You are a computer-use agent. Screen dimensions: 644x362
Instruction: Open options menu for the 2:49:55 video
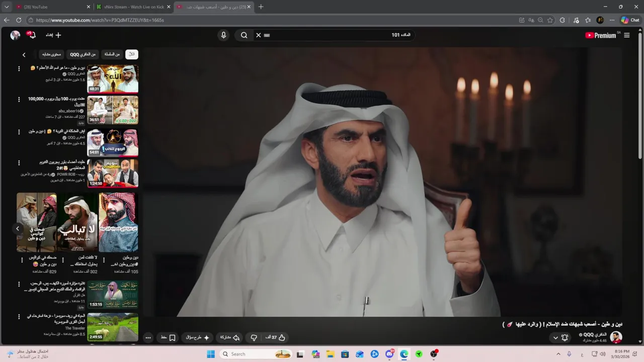[19, 317]
